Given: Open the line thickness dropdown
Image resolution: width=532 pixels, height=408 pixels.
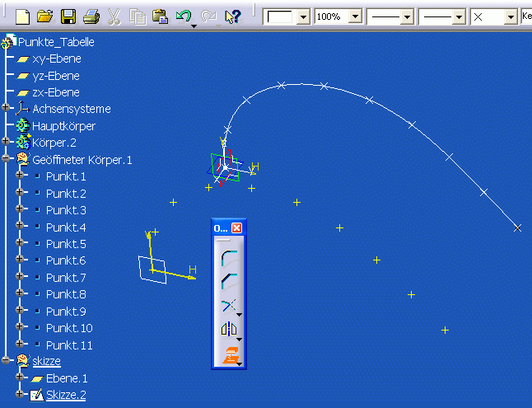Looking at the screenshot, I should tap(407, 16).
